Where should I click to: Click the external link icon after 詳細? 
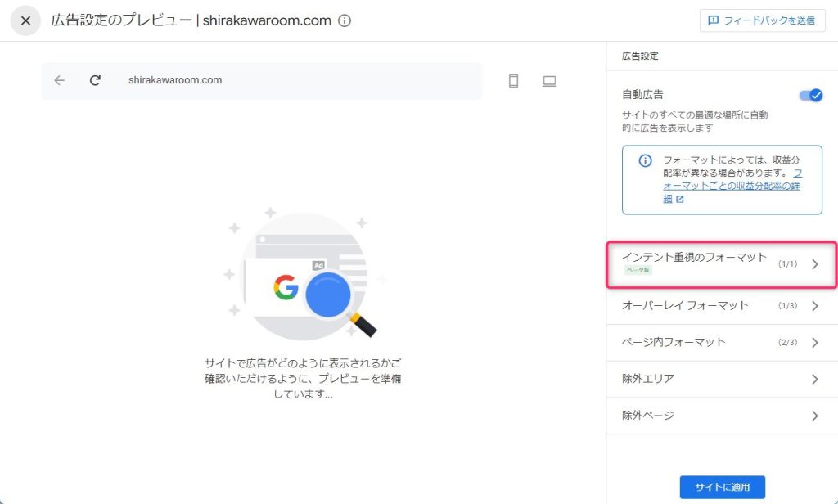pyautogui.click(x=680, y=199)
